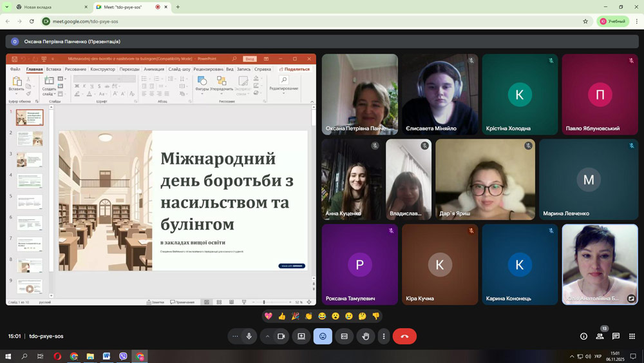The height and width of the screenshot is (363, 644).
Task: Toggle the microphone in Meet controls
Action: [249, 336]
